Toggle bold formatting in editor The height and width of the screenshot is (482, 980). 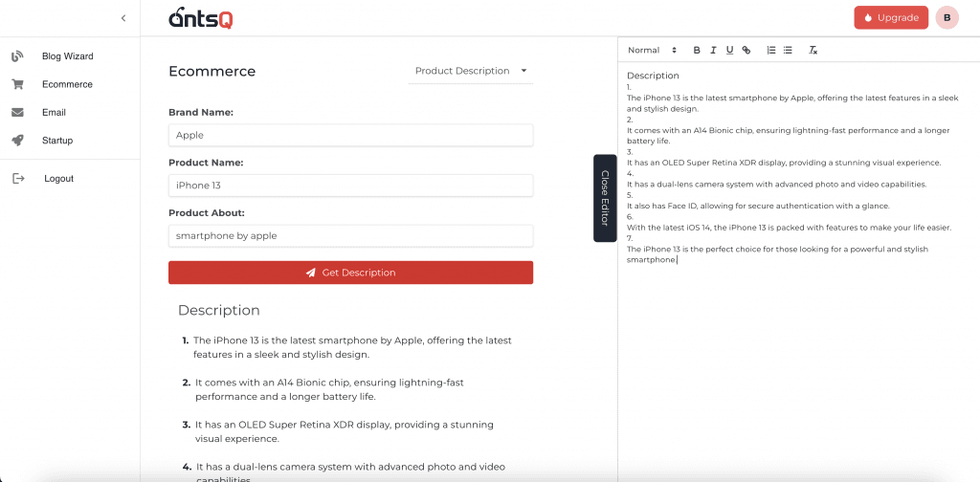click(x=697, y=50)
